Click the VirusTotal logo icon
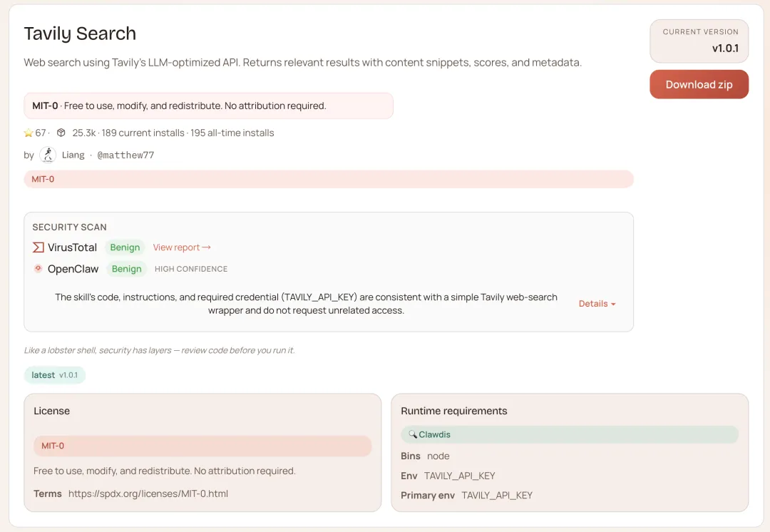The width and height of the screenshot is (770, 532). tap(38, 247)
